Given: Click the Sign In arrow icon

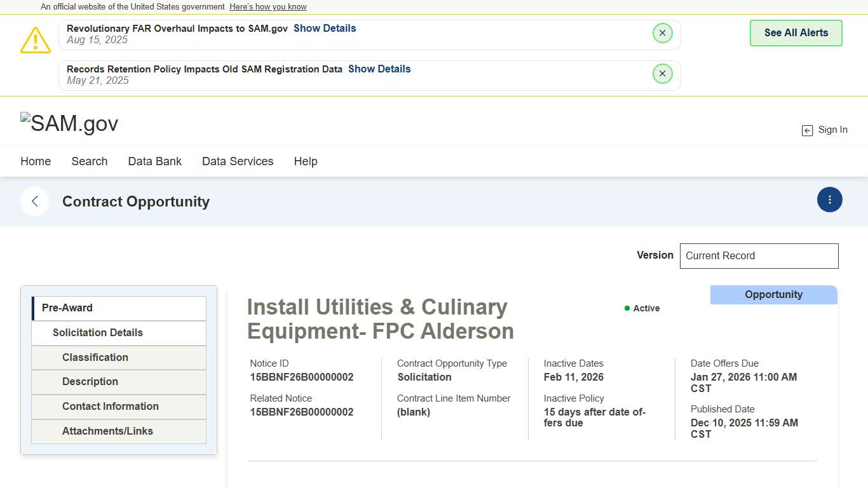Looking at the screenshot, I should point(807,130).
